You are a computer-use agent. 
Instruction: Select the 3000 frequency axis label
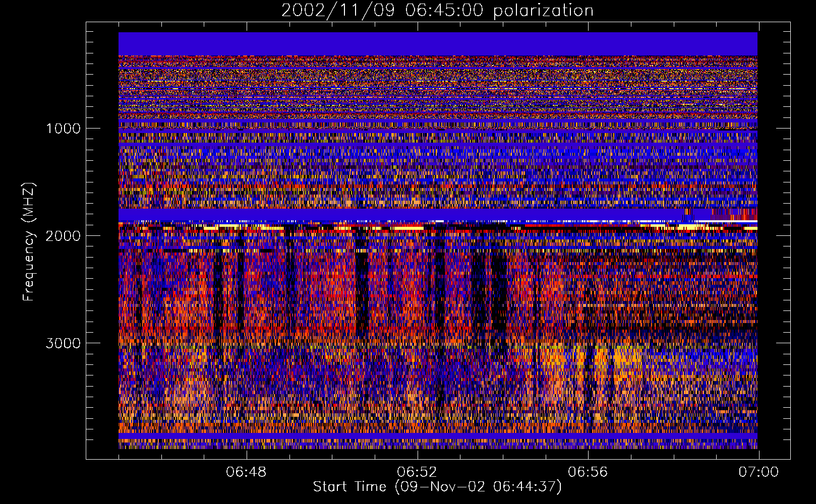point(63,343)
